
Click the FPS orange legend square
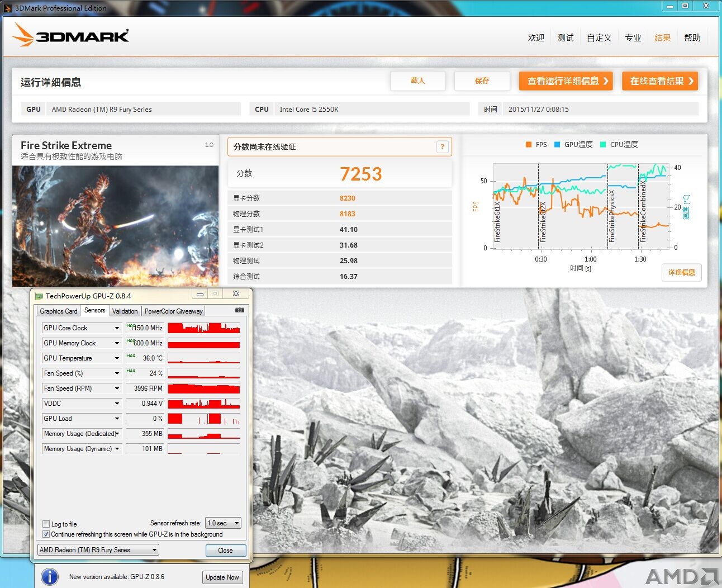[528, 145]
